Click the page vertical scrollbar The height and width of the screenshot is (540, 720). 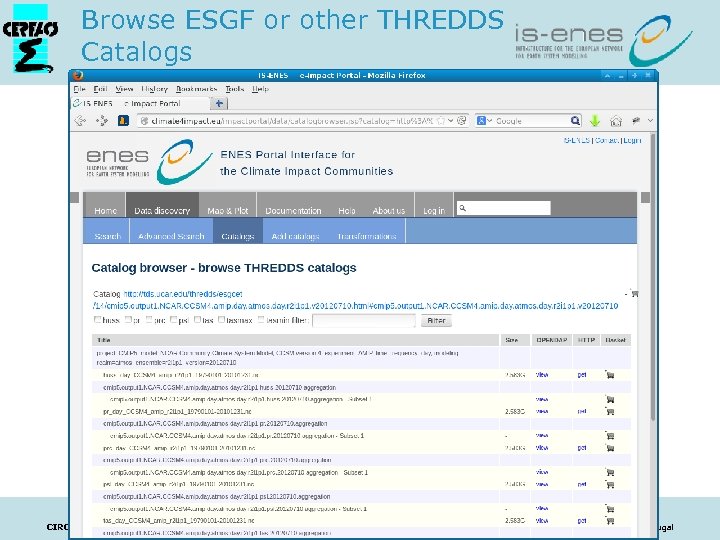point(653,276)
